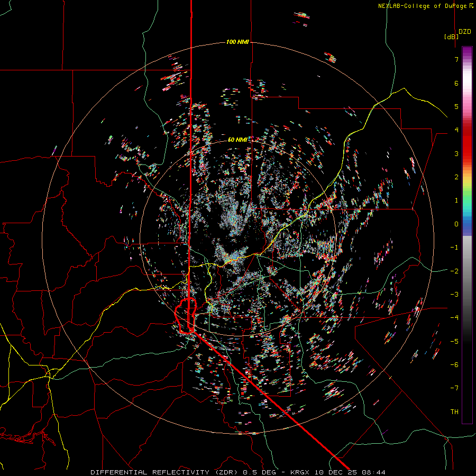
Task: Click the -7 value on the color scale
Action: coord(454,388)
